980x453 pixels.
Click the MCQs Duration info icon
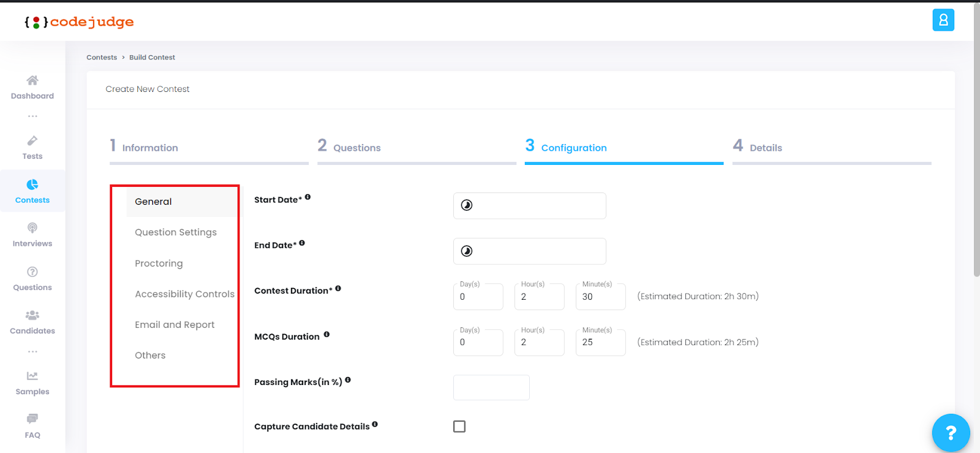tap(326, 335)
